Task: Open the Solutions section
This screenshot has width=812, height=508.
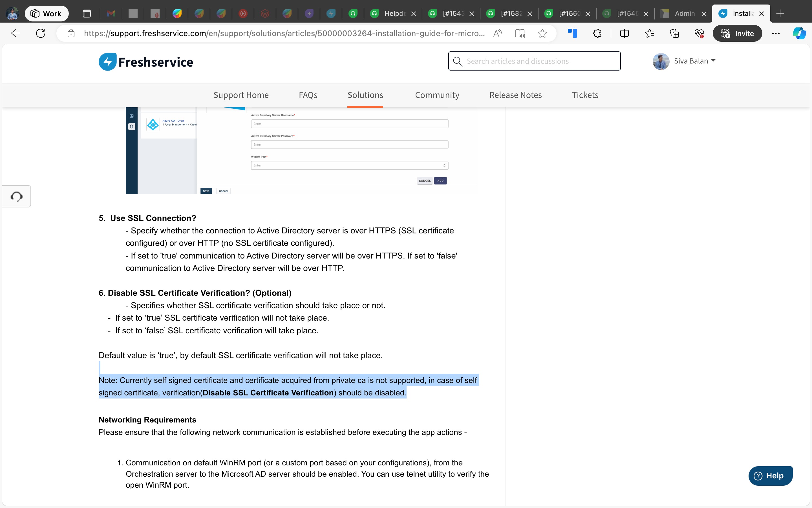Action: click(x=365, y=95)
